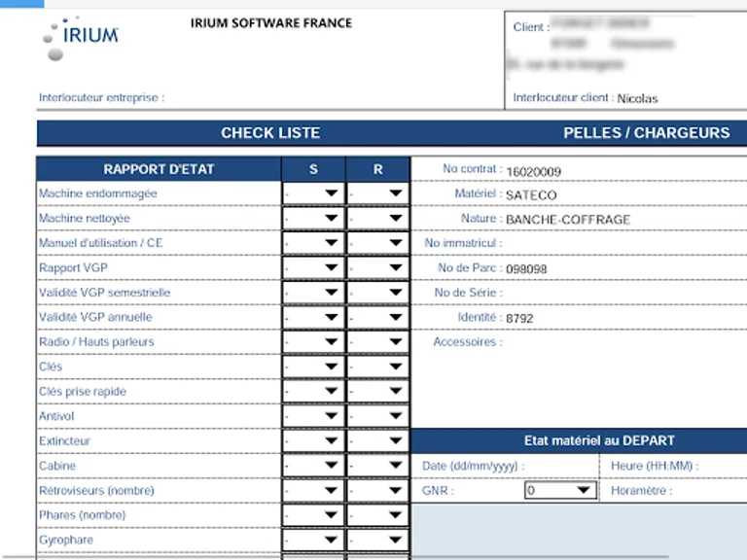Select S value for Validité VGP semestrielle
747x560 pixels.
point(313,293)
